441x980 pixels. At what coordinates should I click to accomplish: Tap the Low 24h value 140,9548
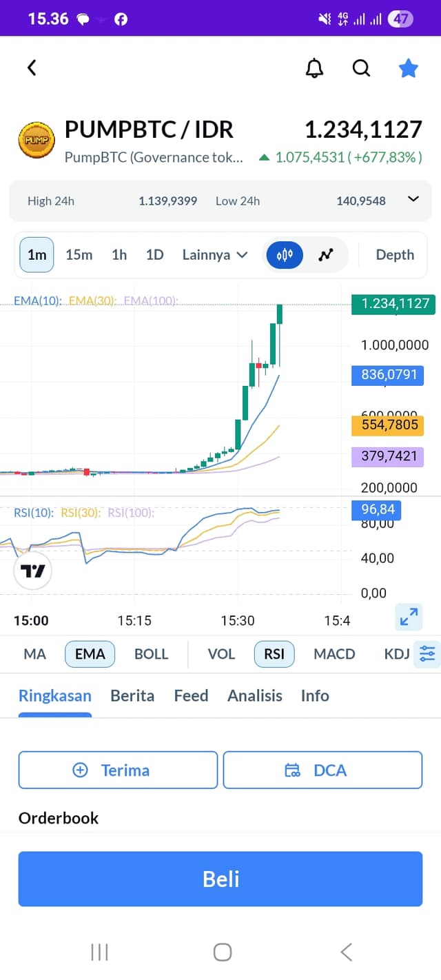[361, 201]
